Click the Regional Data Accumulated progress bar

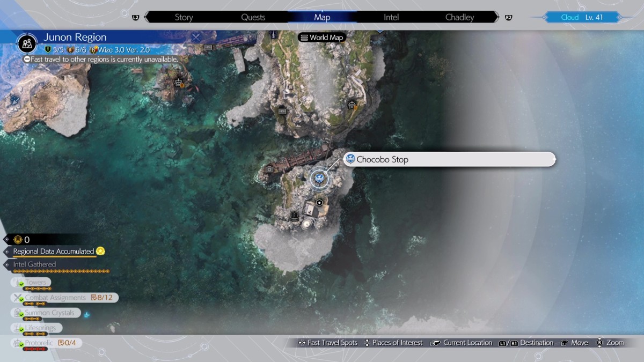54,256
